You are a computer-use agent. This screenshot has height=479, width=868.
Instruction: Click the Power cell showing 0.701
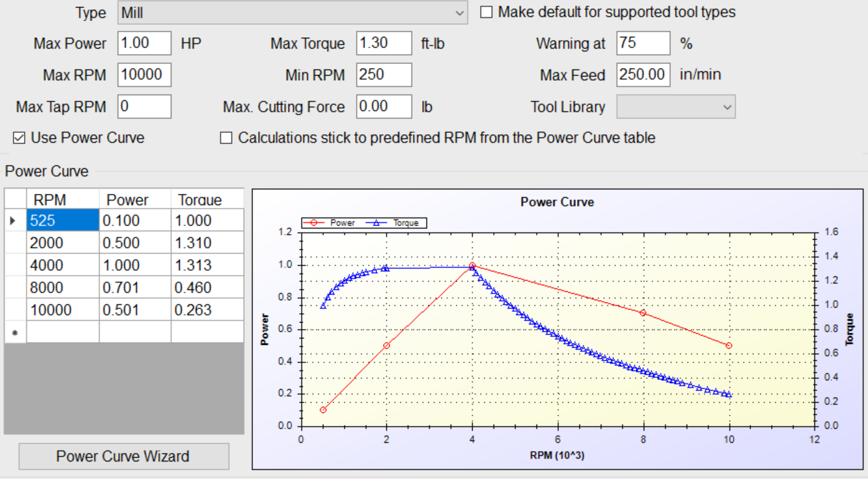click(134, 288)
